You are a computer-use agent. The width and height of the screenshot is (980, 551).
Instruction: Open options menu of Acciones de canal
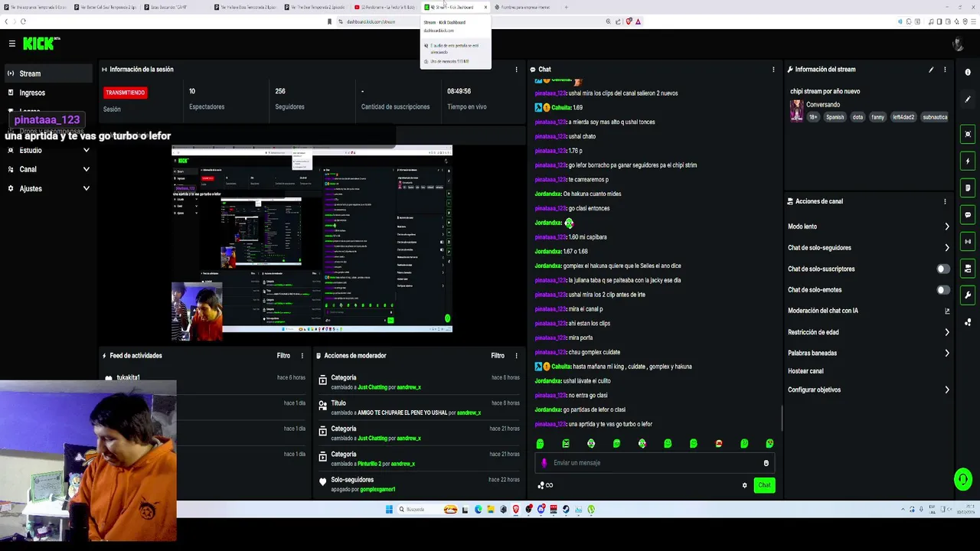tap(945, 201)
